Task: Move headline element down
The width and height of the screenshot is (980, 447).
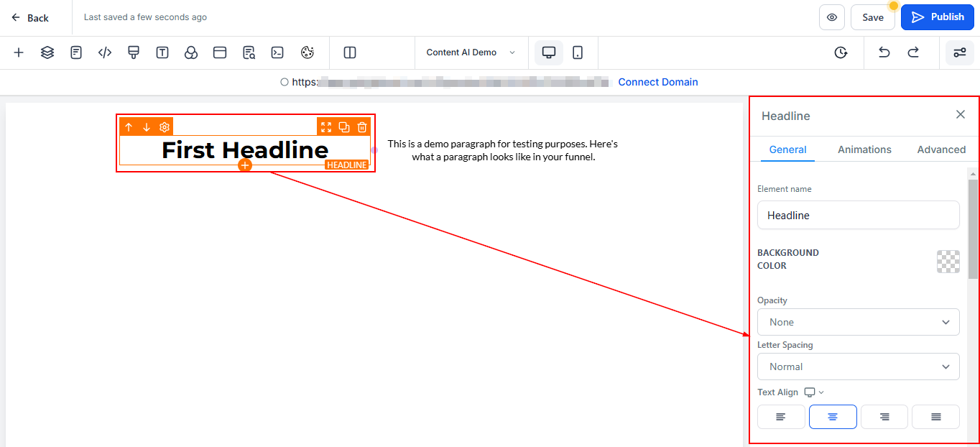Action: click(x=147, y=127)
